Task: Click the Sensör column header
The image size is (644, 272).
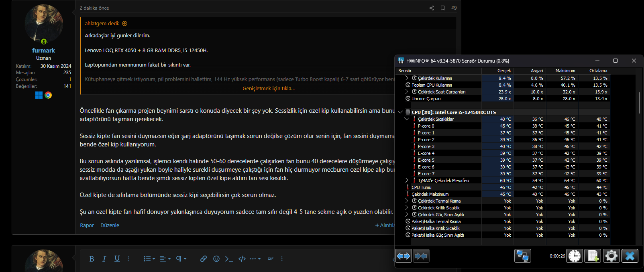Action: click(x=438, y=71)
